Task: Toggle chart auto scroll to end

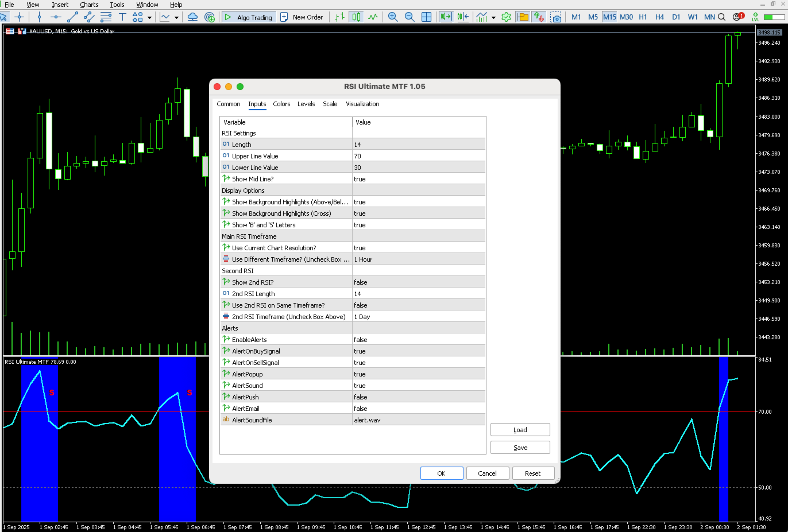Action: coord(446,17)
